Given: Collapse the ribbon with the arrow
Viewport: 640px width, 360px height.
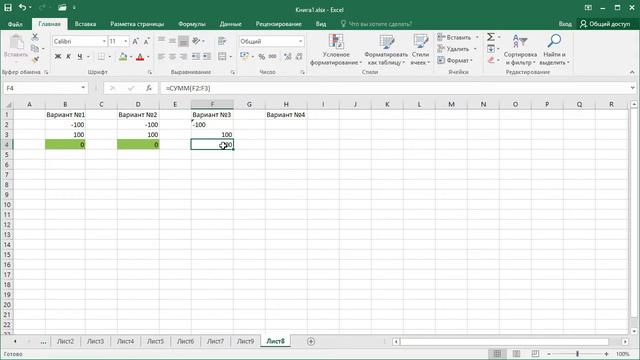Looking at the screenshot, I should 632,72.
